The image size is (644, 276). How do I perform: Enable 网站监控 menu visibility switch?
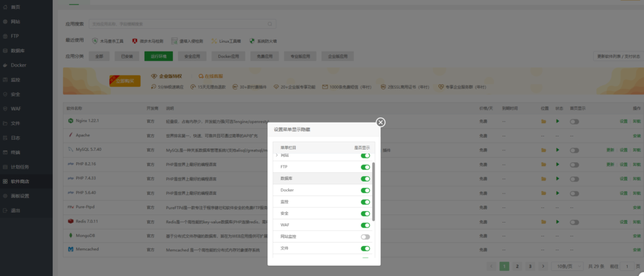point(365,236)
